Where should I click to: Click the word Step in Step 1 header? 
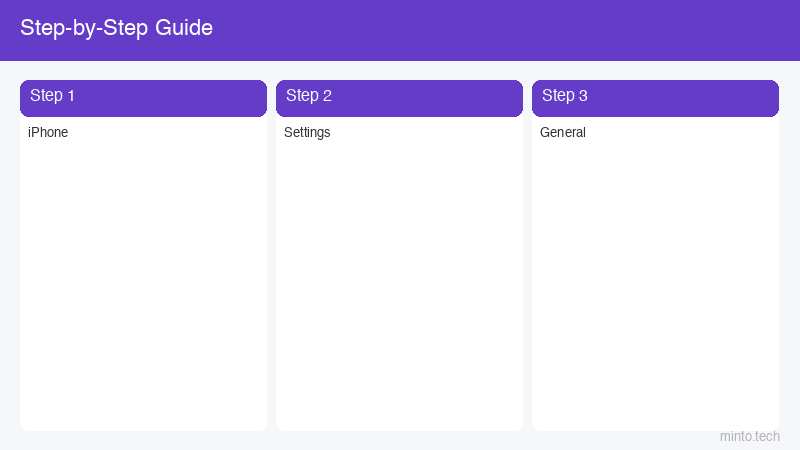pos(46,96)
